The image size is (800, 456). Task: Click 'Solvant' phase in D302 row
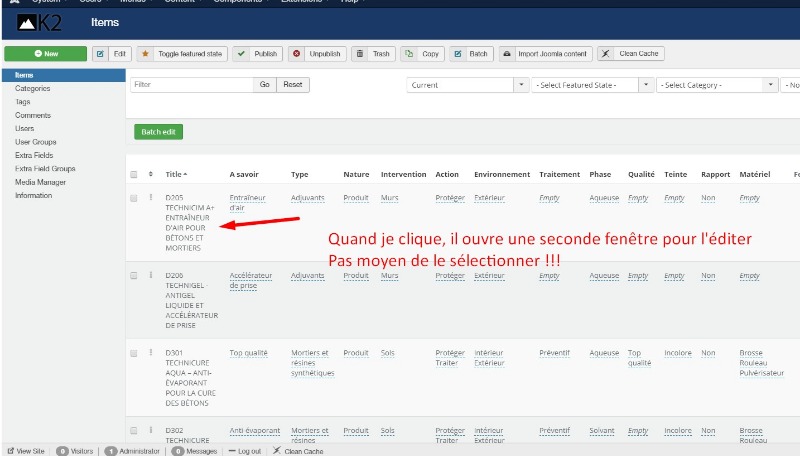[x=602, y=430]
